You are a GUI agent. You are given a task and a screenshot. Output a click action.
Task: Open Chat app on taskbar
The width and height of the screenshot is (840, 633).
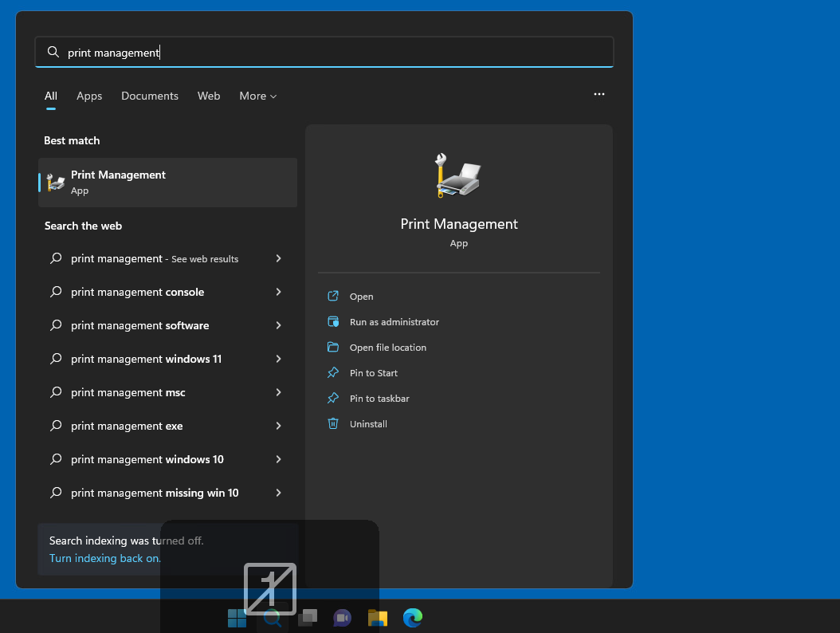tap(343, 618)
